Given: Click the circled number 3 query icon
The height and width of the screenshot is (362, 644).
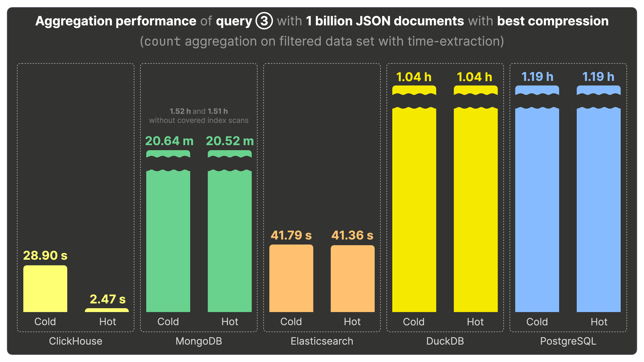Looking at the screenshot, I should click(x=264, y=21).
